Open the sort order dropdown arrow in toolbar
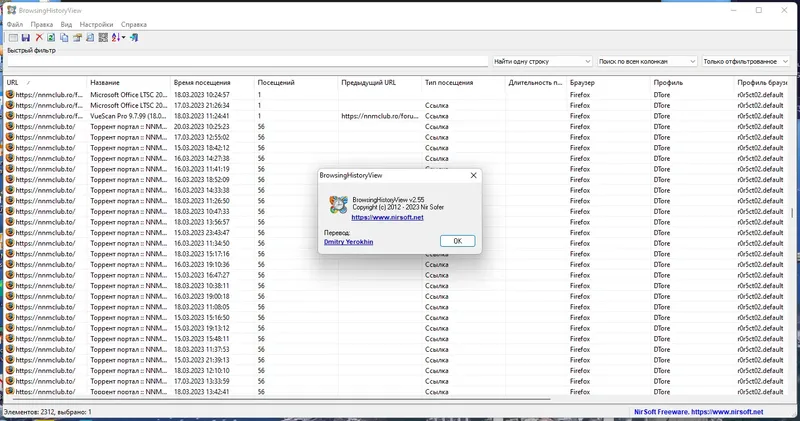The image size is (800, 421). pos(123,37)
